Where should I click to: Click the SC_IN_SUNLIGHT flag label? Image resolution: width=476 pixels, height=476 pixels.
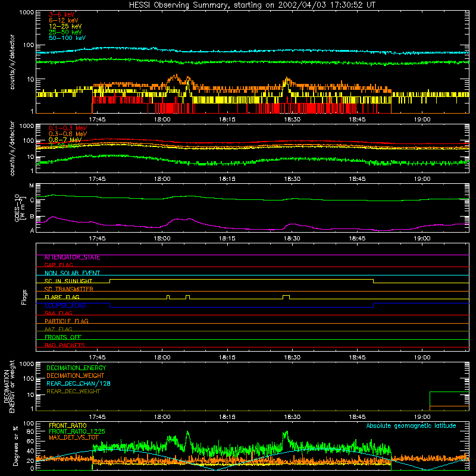[x=68, y=281]
